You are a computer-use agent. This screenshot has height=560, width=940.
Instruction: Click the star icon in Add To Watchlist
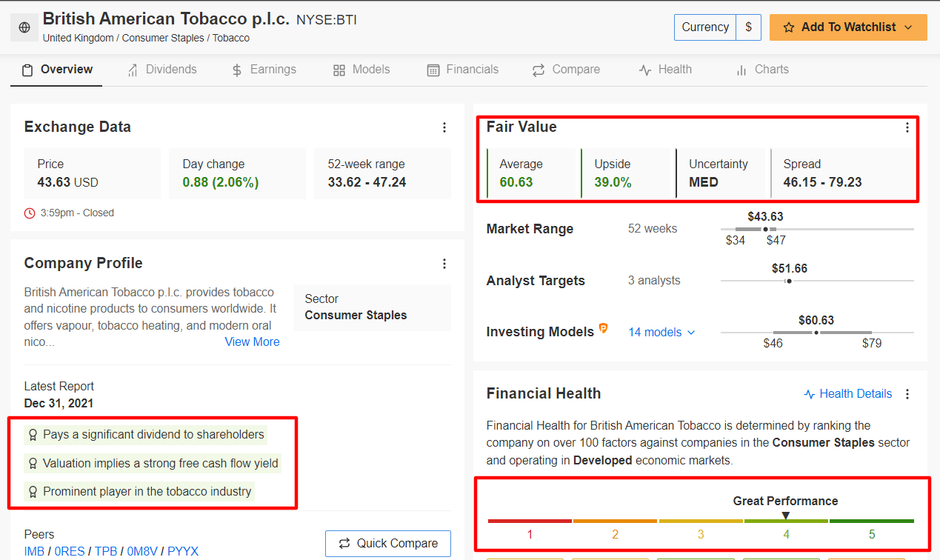[x=788, y=27]
